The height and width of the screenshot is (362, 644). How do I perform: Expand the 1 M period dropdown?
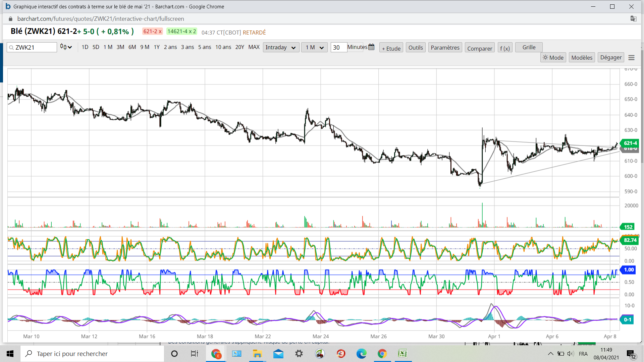coord(314,48)
